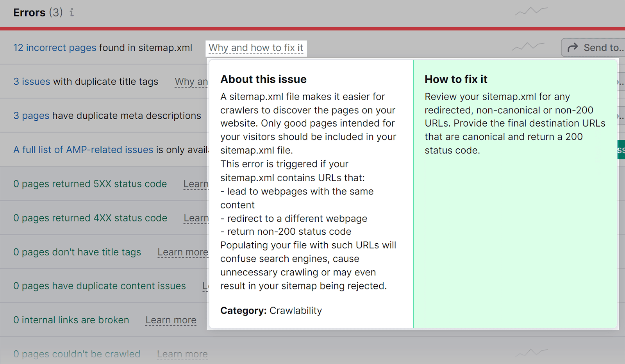Open the 3 issues duplicate title tags link
625x364 pixels.
(31, 82)
